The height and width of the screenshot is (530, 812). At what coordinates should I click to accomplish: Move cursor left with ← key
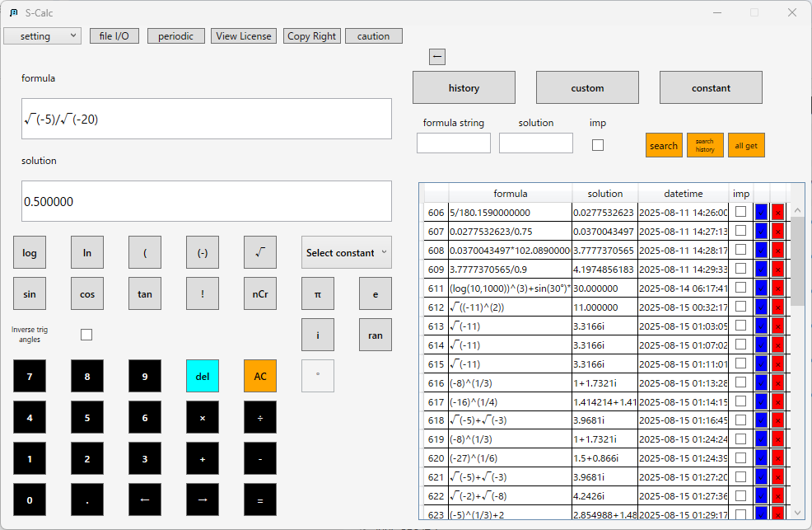point(145,500)
